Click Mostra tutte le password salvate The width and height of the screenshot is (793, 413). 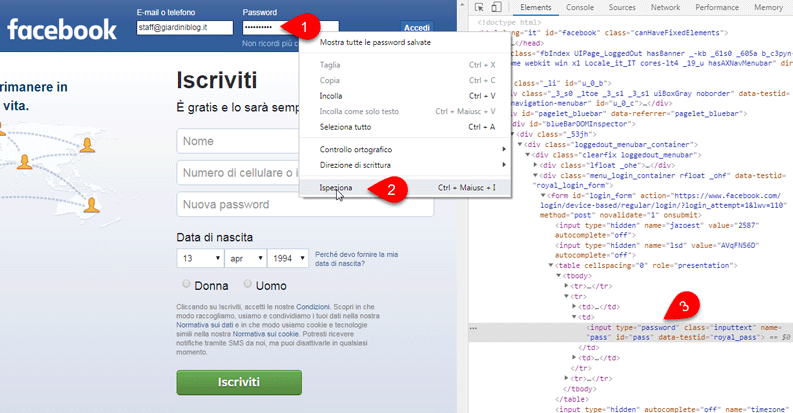tap(405, 42)
